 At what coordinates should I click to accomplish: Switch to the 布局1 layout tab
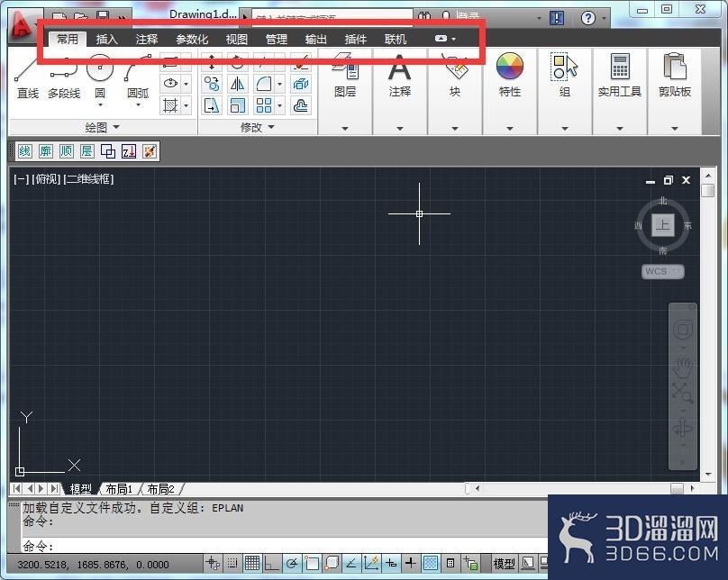119,489
